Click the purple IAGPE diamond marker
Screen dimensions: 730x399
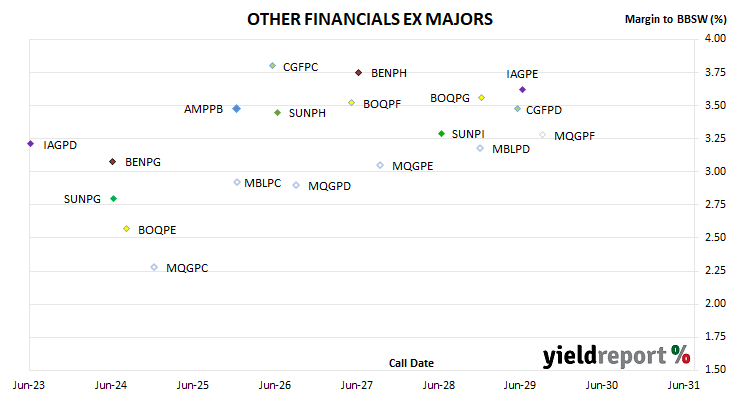pos(522,89)
